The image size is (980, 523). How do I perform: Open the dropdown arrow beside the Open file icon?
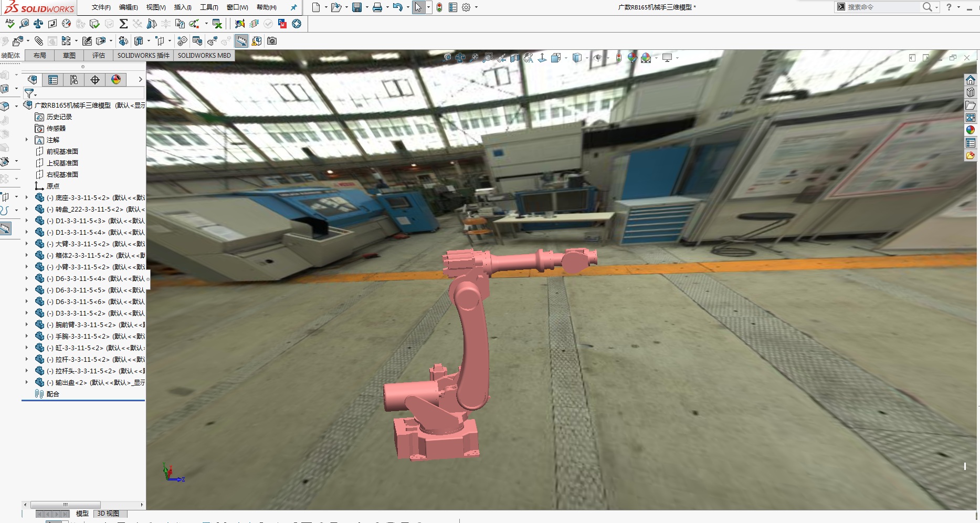346,7
